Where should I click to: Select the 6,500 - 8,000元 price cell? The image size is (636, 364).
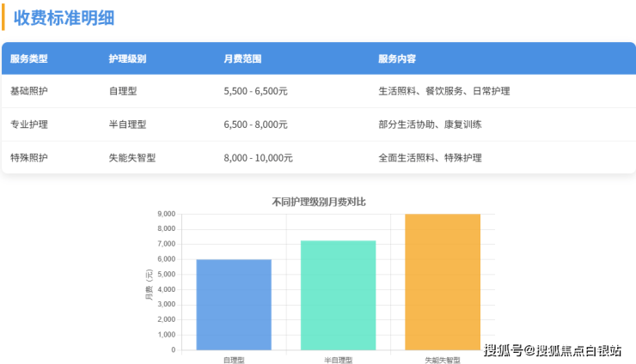[x=255, y=124]
